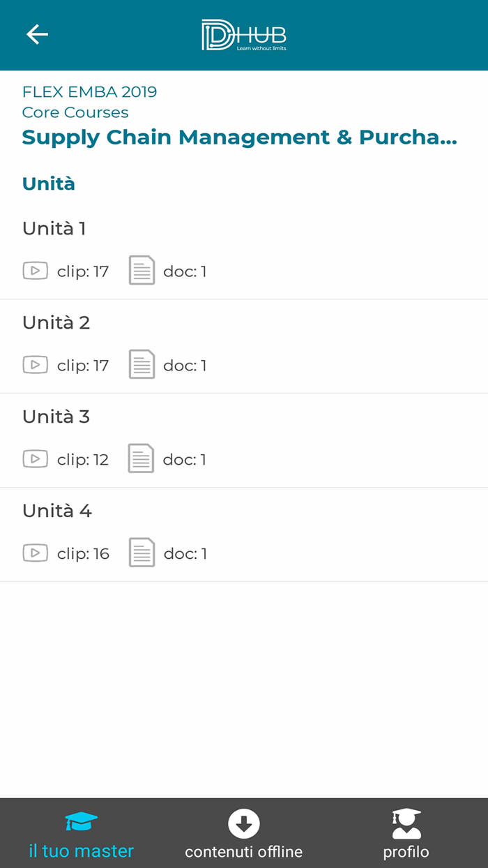Click the graduation cap icon for il tuo master

pos(80,821)
